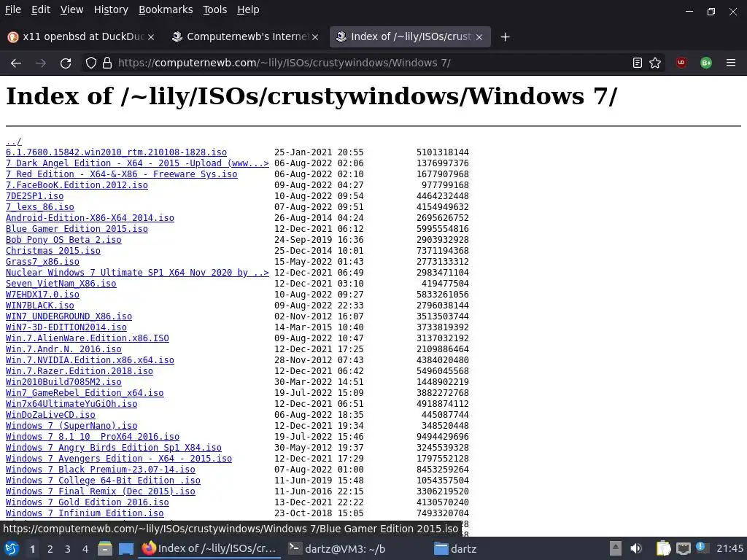Download Win7x64UltimateYuGiOh.iso

71,404
